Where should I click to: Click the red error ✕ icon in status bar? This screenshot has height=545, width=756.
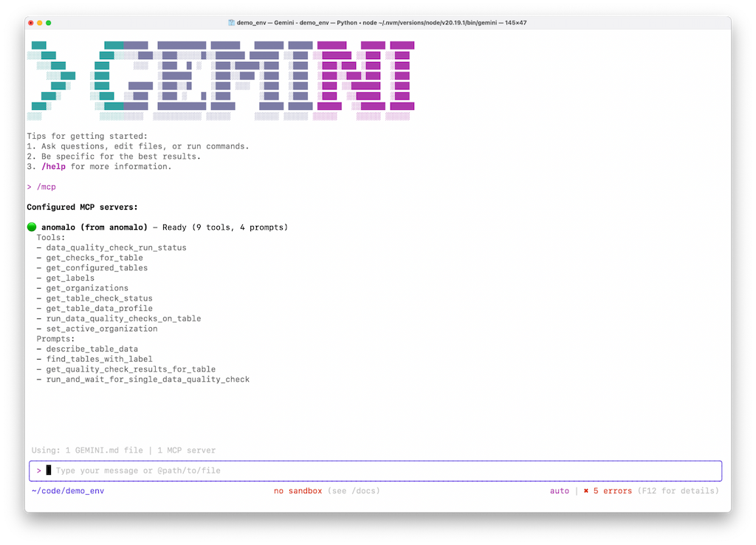pyautogui.click(x=588, y=490)
